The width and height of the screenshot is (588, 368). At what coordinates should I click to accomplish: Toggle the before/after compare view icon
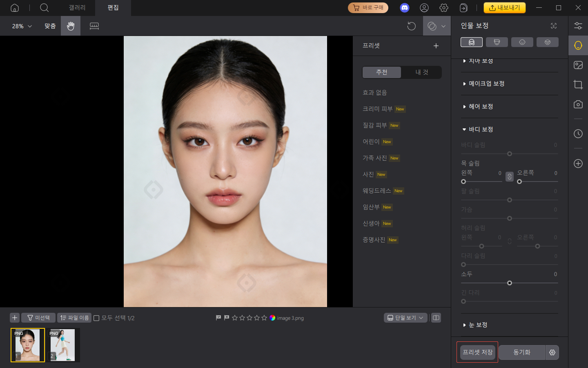pos(436,318)
